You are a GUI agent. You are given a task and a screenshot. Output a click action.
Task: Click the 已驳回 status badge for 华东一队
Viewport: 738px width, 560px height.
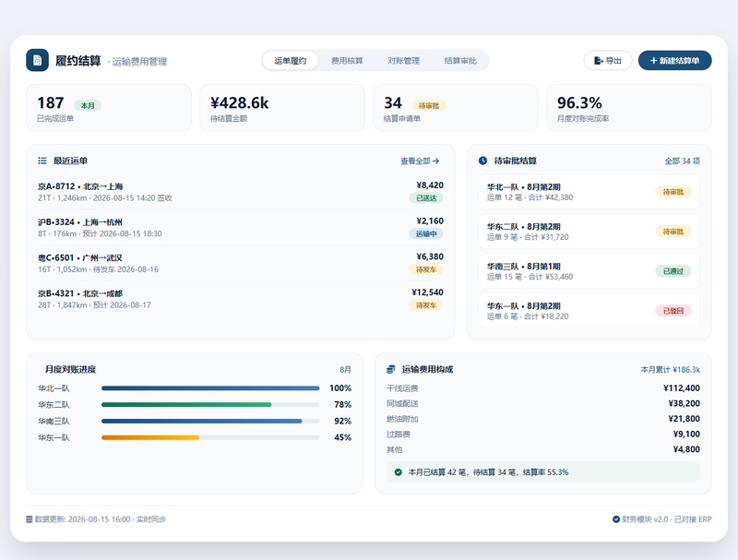[x=673, y=311]
